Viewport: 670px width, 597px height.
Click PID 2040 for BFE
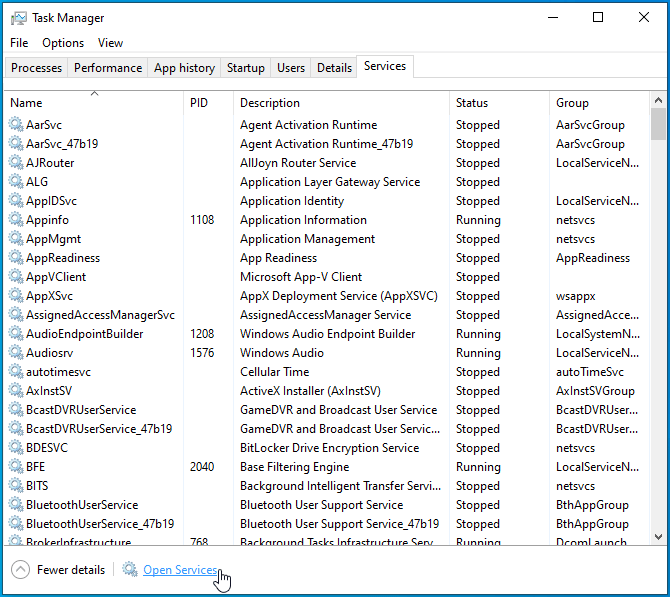click(202, 467)
